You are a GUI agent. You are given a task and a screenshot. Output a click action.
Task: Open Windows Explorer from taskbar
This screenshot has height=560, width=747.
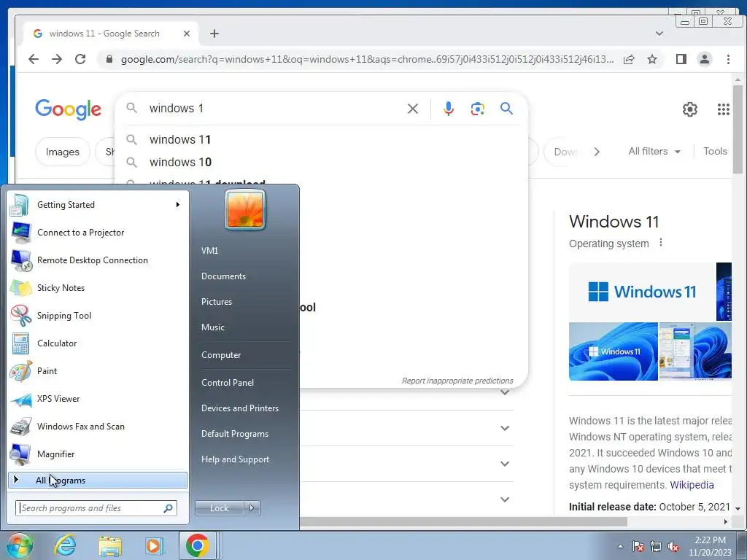tap(110, 545)
